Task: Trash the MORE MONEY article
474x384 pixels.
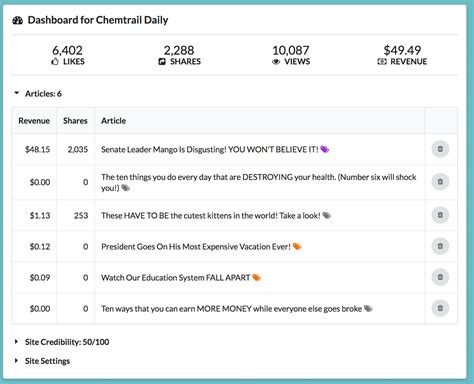Action: point(440,308)
